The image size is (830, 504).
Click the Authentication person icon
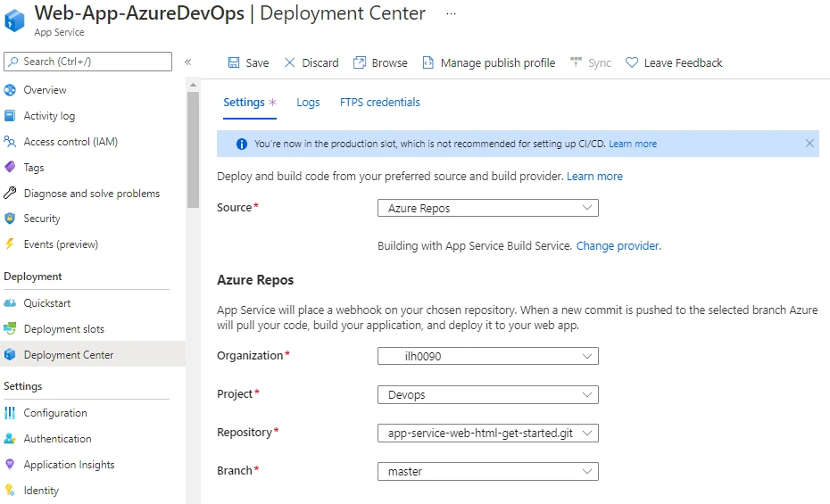(10, 438)
